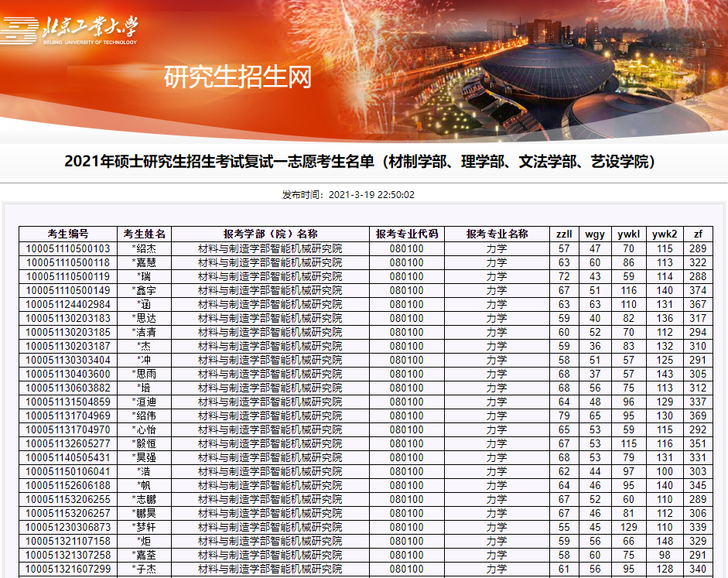Select the name *思雨

click(x=144, y=375)
